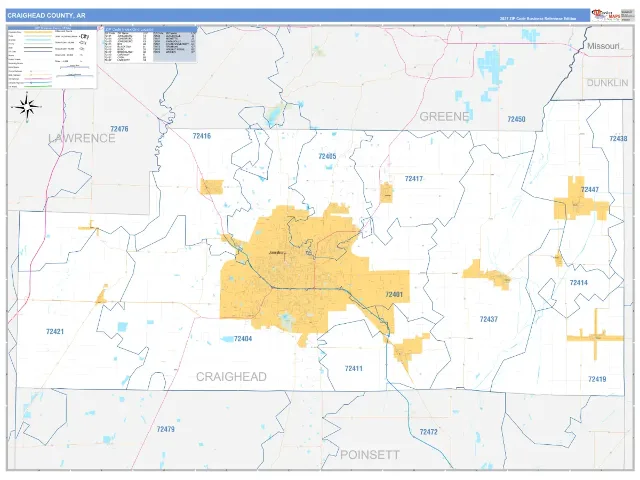Screen dimensions: 640x480
Task: Select the ZIP code label 72416
Action: [x=202, y=136]
